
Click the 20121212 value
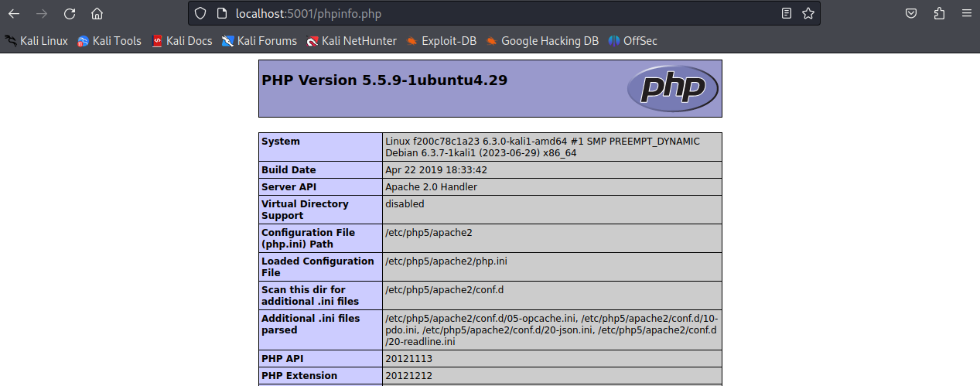[x=408, y=376]
